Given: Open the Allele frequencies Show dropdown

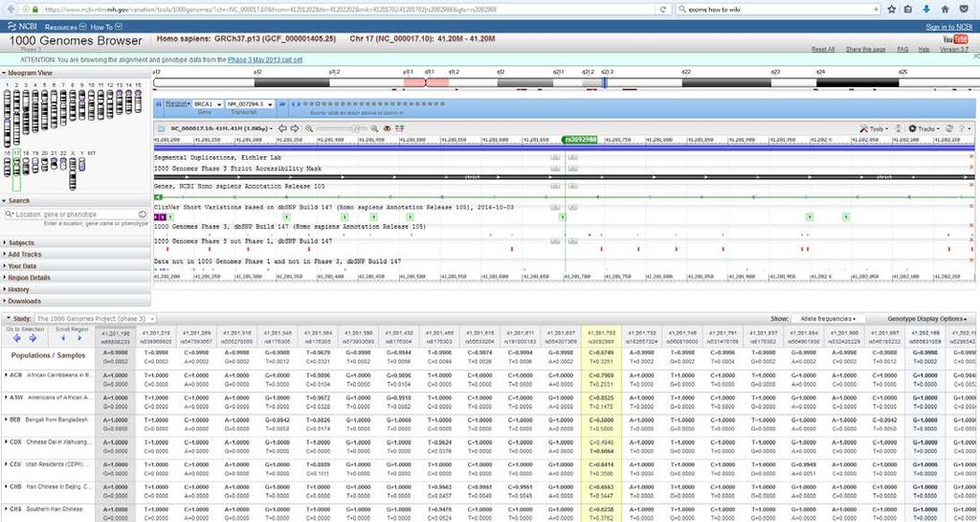Looking at the screenshot, I should pos(828,319).
